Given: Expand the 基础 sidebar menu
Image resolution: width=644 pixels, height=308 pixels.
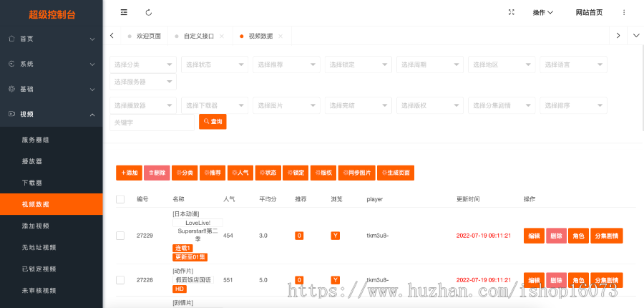Looking at the screenshot, I should coord(52,90).
